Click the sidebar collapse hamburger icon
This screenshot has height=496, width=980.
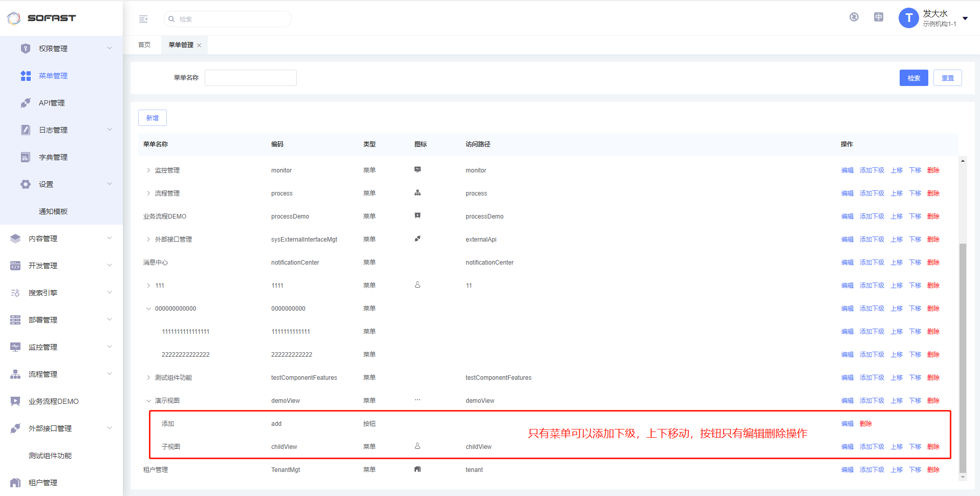click(x=143, y=19)
